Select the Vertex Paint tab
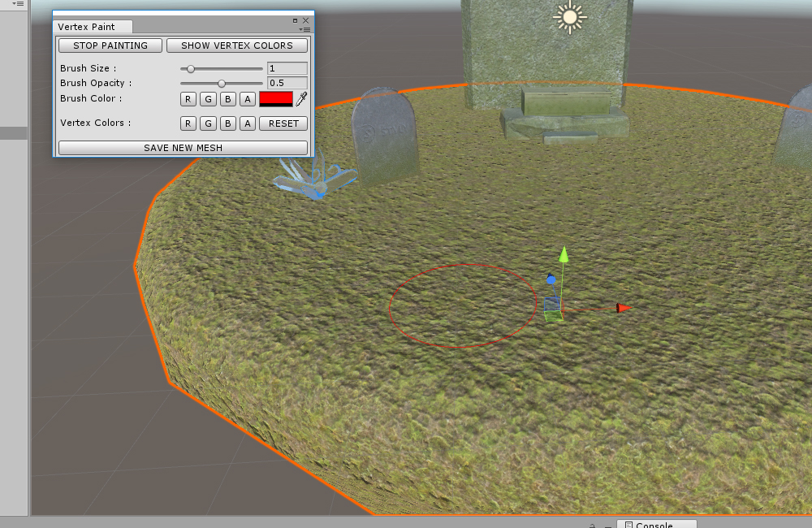The image size is (812, 528). point(93,27)
